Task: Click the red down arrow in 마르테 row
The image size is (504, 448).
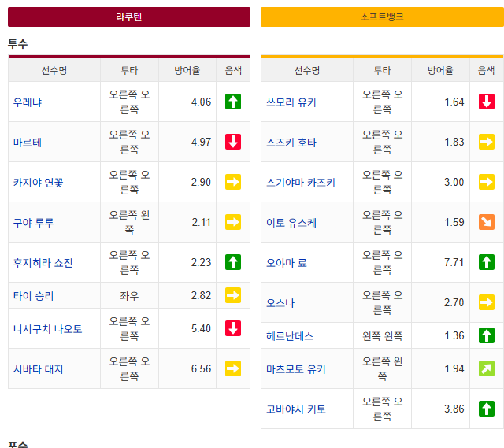Action: point(233,142)
